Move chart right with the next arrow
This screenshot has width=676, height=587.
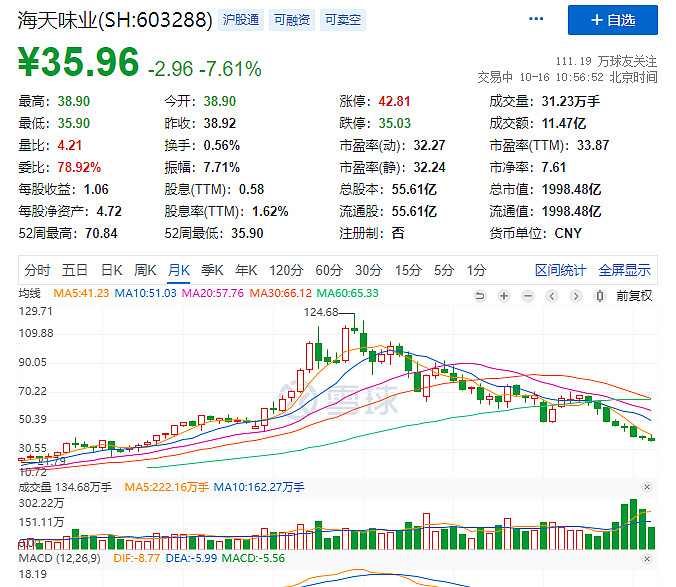(x=576, y=296)
